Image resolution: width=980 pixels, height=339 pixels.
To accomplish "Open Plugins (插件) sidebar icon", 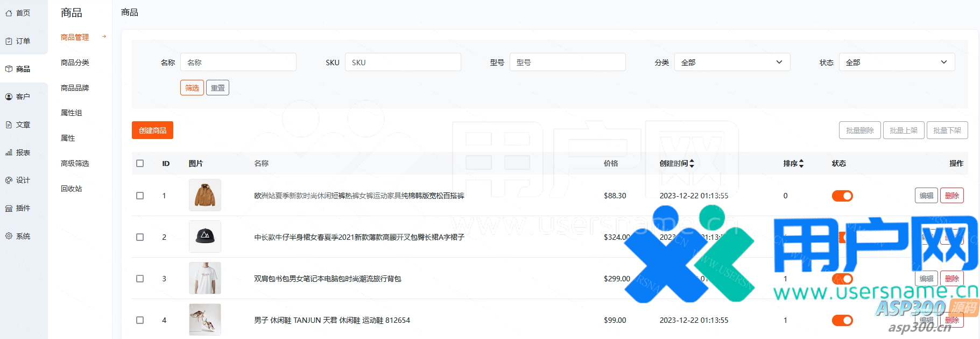I will 9,209.
